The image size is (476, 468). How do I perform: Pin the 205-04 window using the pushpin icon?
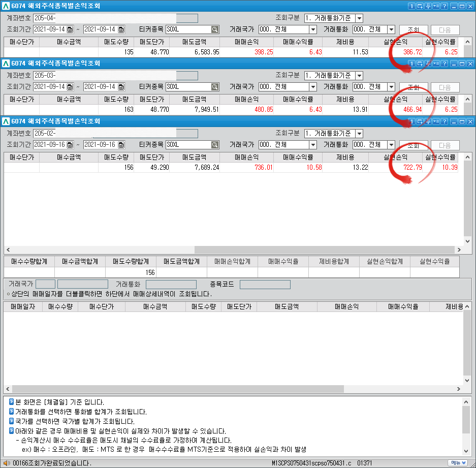point(428,6)
